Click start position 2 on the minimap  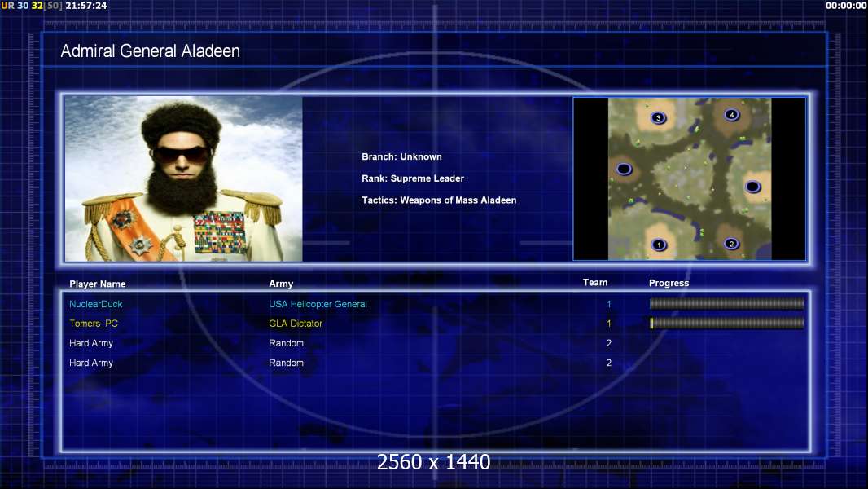(x=731, y=244)
